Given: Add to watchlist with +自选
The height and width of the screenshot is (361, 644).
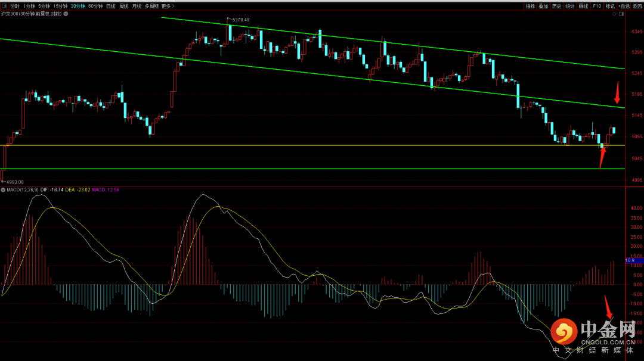Looking at the screenshot, I should tap(624, 6).
